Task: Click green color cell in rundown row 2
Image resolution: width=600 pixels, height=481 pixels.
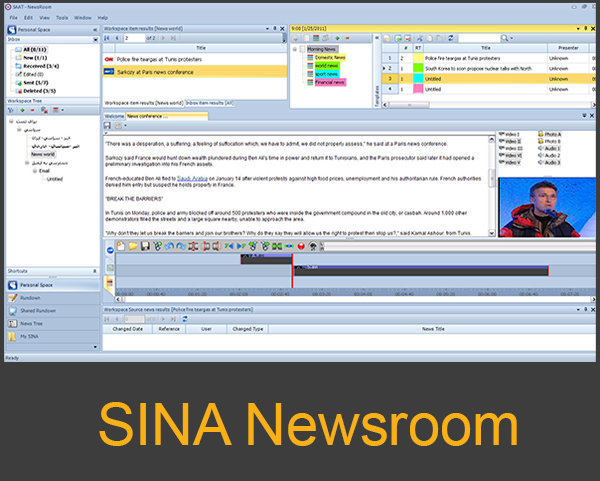Action: point(418,68)
